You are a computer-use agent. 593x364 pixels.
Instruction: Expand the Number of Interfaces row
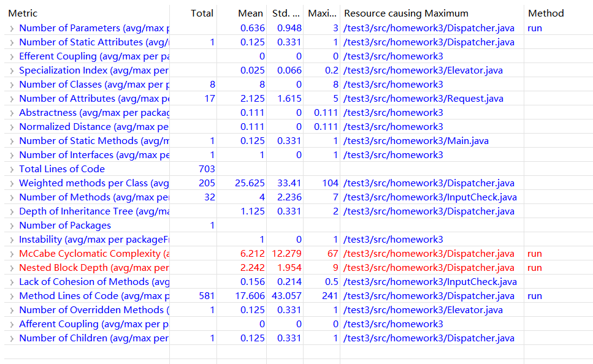click(x=12, y=156)
